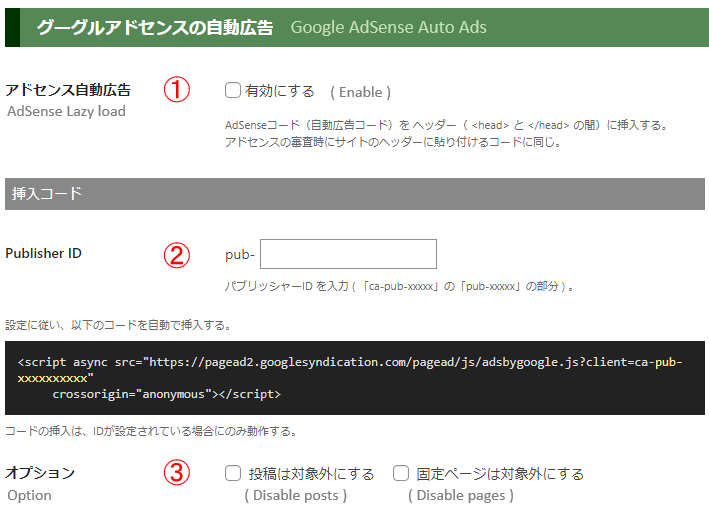The height and width of the screenshot is (513, 709).
Task: Click the AdSense Lazy load sublabel
Action: click(x=66, y=111)
